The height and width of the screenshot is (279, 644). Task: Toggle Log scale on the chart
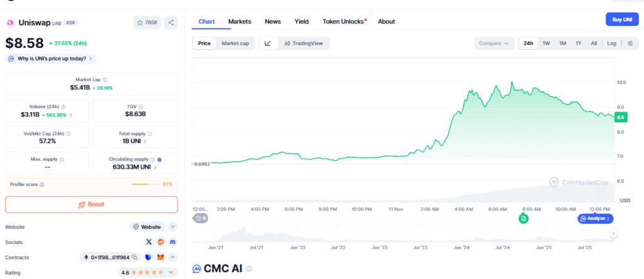(611, 43)
